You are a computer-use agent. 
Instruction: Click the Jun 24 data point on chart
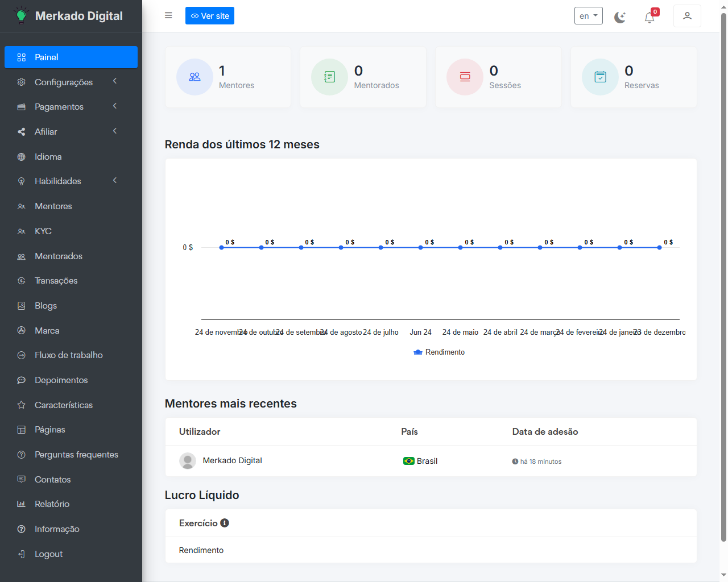420,247
